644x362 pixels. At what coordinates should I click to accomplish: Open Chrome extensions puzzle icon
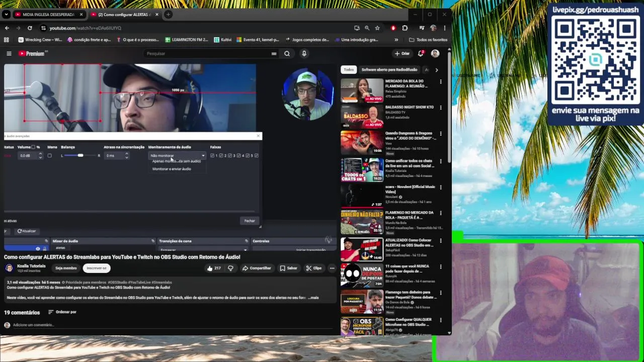405,28
